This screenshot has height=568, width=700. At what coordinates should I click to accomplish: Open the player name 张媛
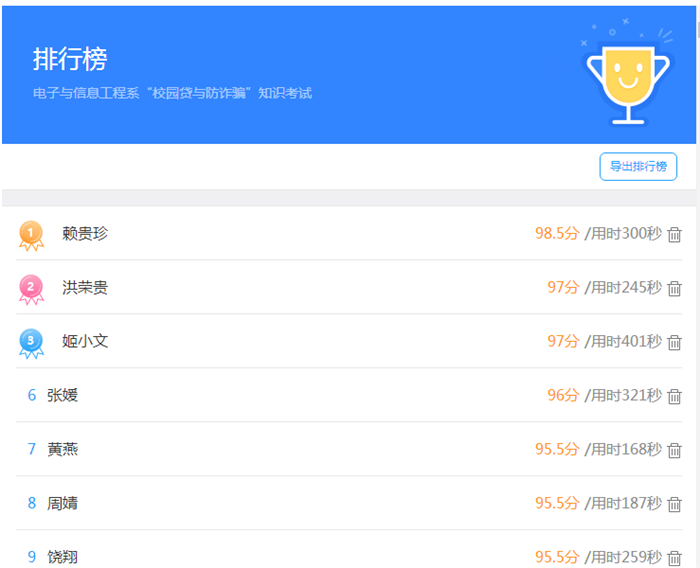62,395
